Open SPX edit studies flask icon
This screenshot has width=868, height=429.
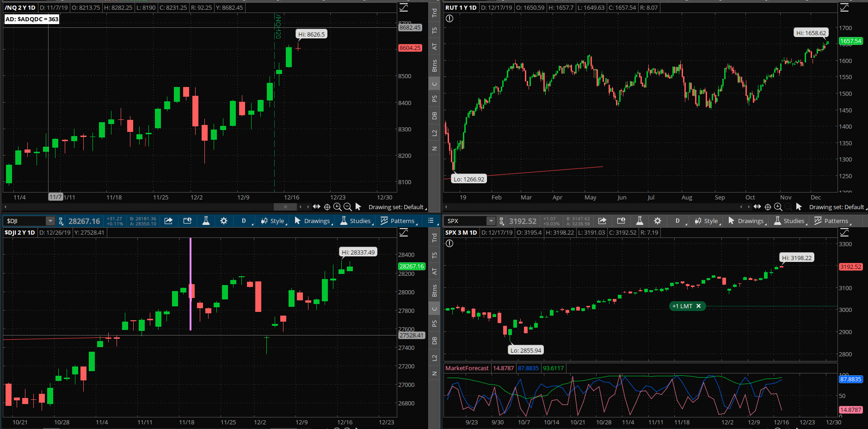[640, 221]
